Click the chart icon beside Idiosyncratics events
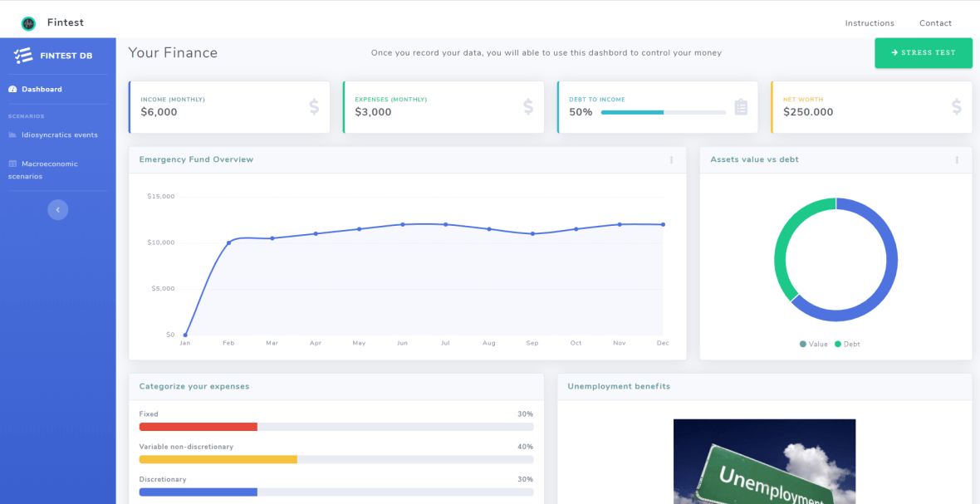 pyautogui.click(x=12, y=135)
